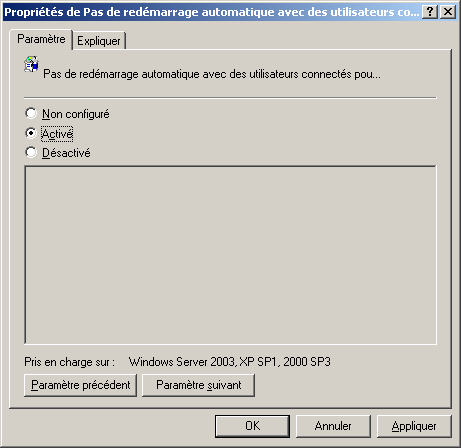This screenshot has height=448, width=461.
Task: Go to Paramètre précédent
Action: [x=80, y=385]
